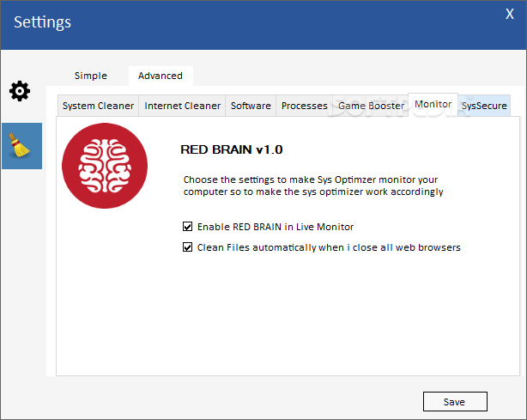Click the red brain logo
The image size is (527, 420).
105,166
